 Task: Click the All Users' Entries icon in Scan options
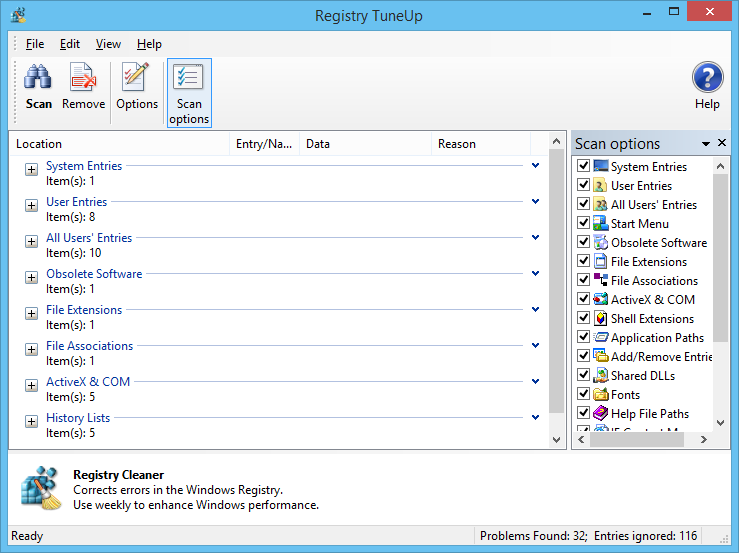(x=600, y=204)
